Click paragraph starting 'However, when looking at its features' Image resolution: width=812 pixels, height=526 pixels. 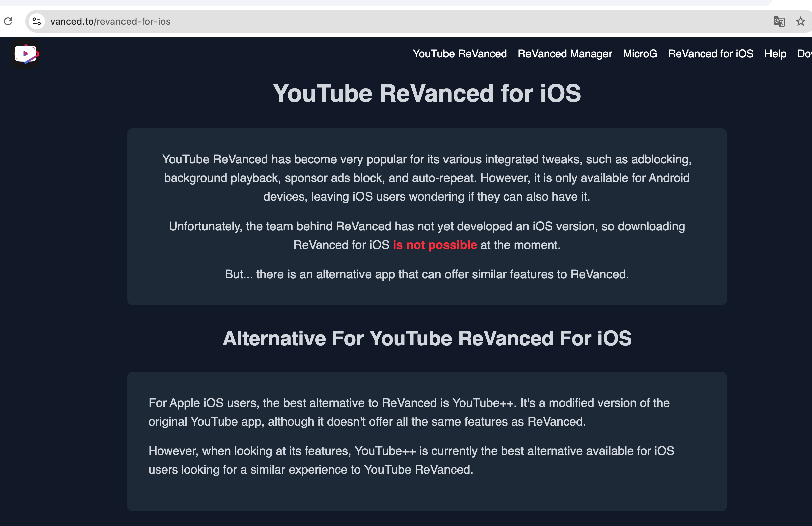point(411,460)
